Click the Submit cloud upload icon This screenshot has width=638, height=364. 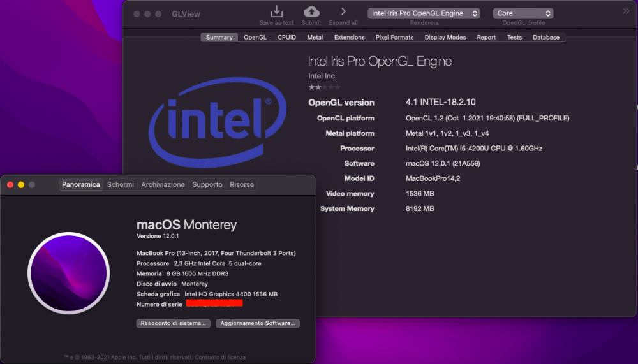click(311, 11)
